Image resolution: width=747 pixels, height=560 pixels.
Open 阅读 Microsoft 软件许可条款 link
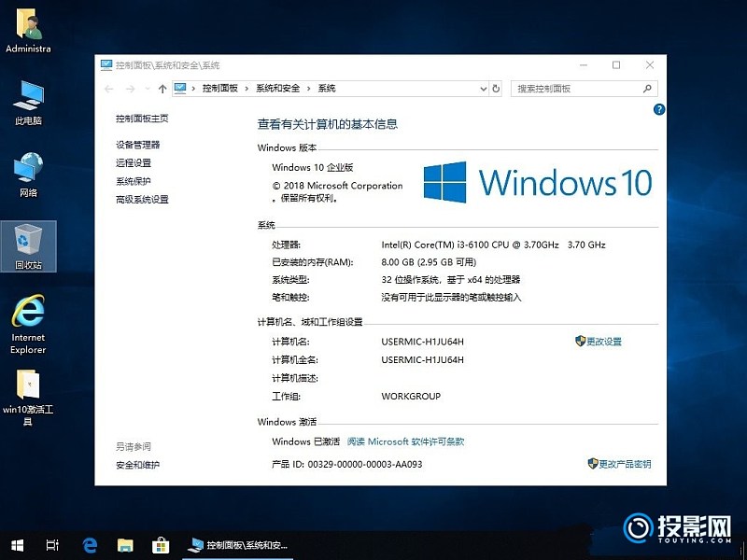coord(405,441)
